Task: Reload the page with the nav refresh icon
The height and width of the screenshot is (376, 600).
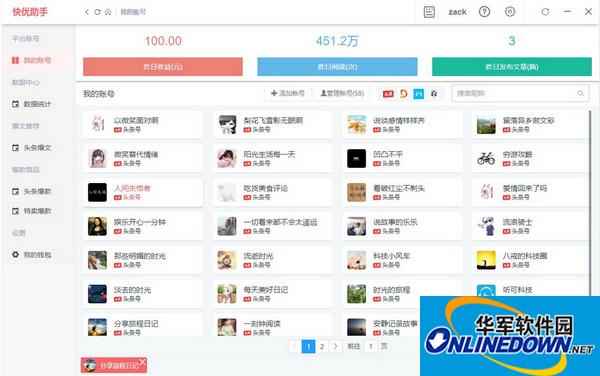Action: [x=97, y=12]
